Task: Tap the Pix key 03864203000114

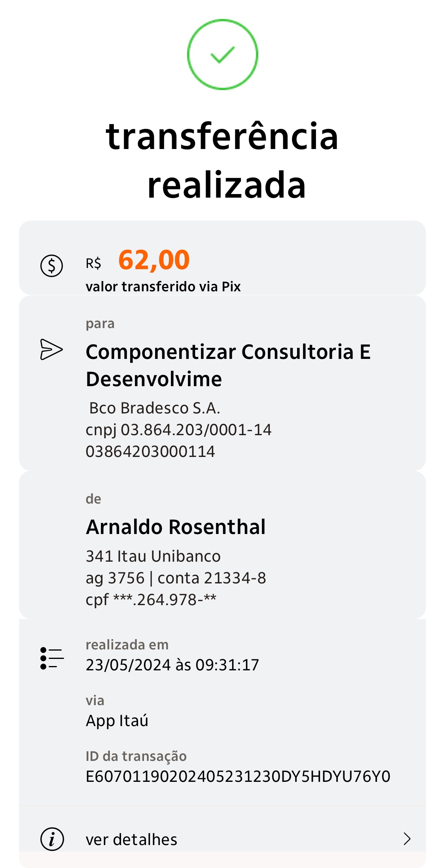Action: point(150,451)
